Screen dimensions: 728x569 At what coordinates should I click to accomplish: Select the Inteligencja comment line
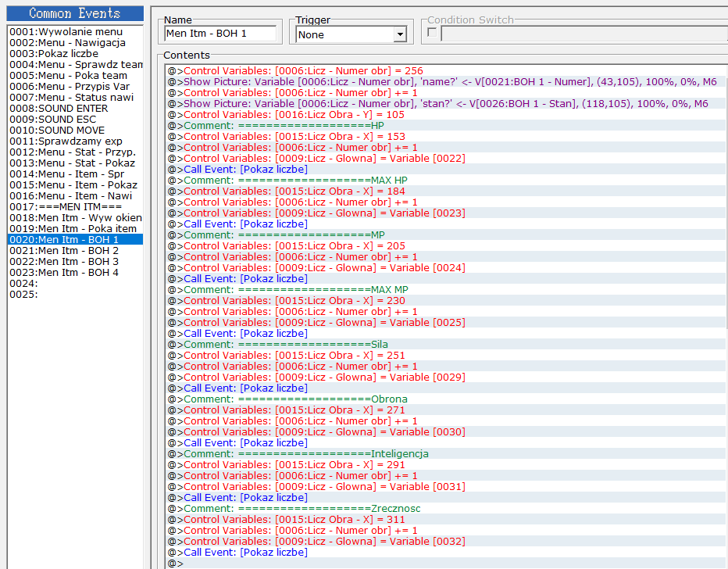[x=445, y=454]
